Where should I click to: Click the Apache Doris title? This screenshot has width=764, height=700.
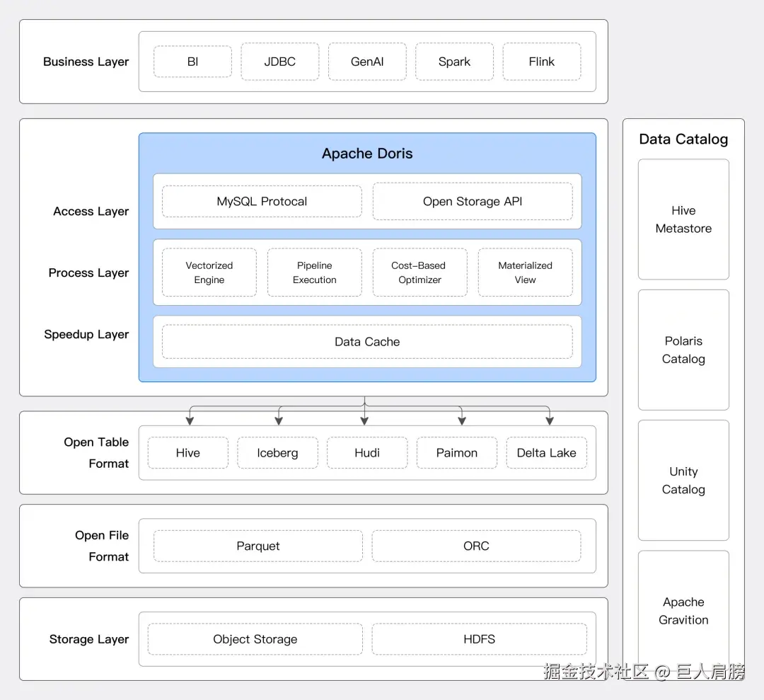pyautogui.click(x=367, y=154)
